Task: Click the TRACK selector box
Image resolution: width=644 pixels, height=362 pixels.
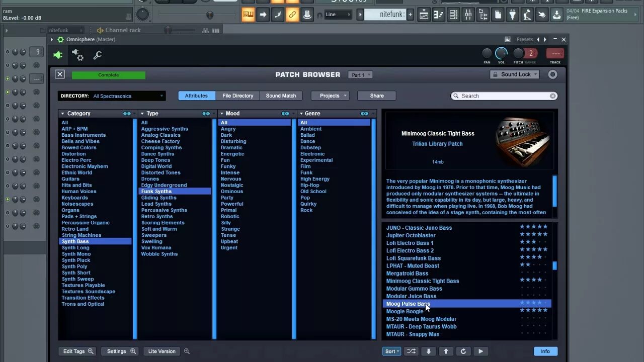Action: coord(555,53)
